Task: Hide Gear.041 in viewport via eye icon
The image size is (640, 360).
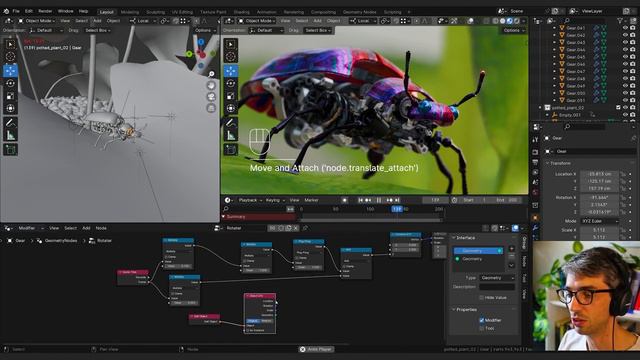Action: point(625,28)
